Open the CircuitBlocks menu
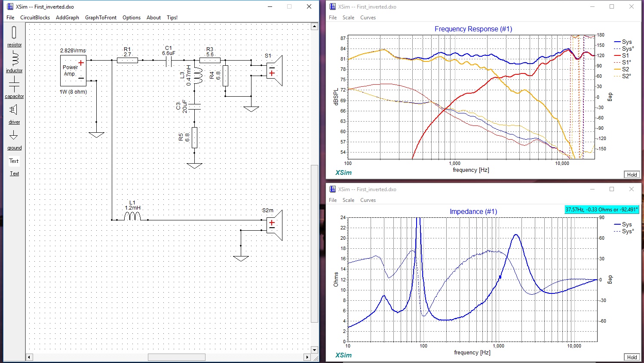This screenshot has width=644, height=363. pyautogui.click(x=35, y=18)
